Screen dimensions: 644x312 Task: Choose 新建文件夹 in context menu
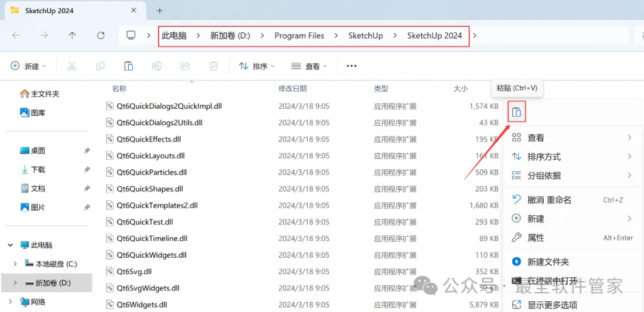571,262
